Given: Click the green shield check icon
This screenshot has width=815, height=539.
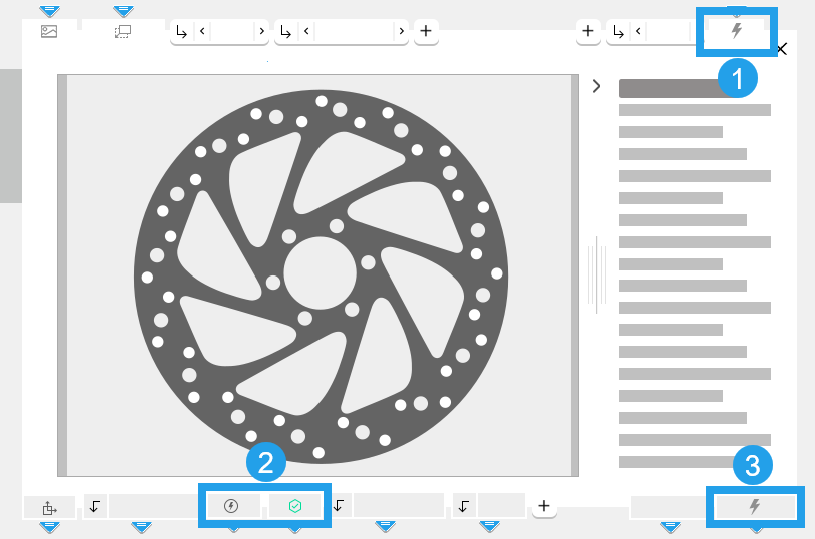Looking at the screenshot, I should pos(295,506).
